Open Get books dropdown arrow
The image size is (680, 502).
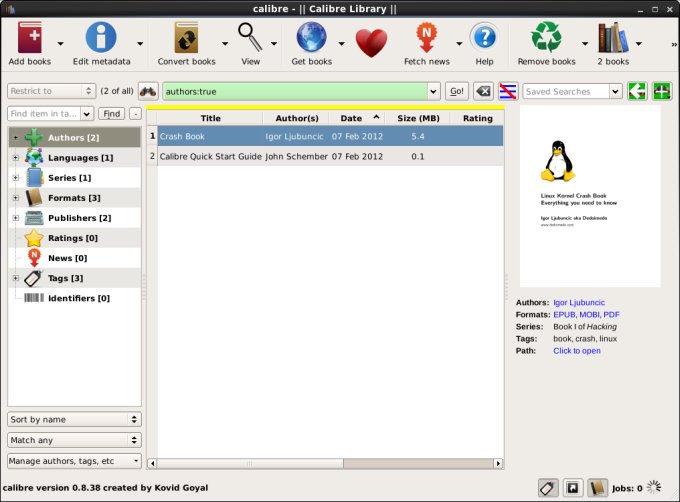click(341, 43)
